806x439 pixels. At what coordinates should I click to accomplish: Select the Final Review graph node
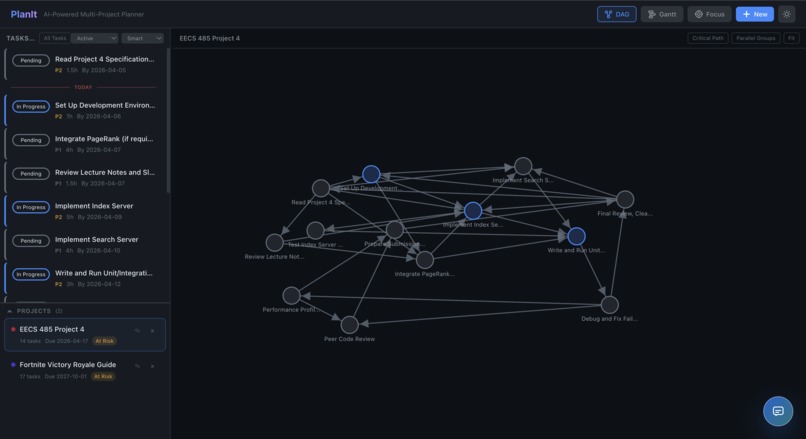[x=625, y=199]
